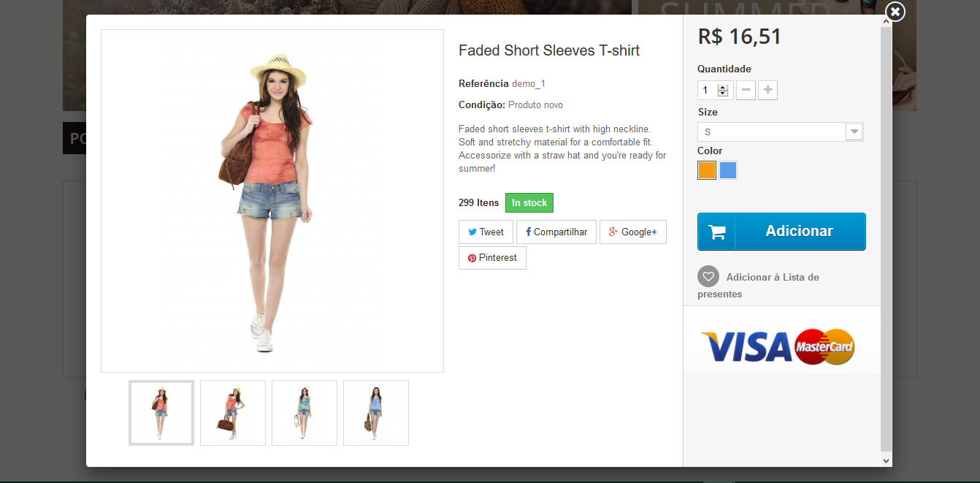Open the Size dropdown
The height and width of the screenshot is (483, 980).
point(780,132)
